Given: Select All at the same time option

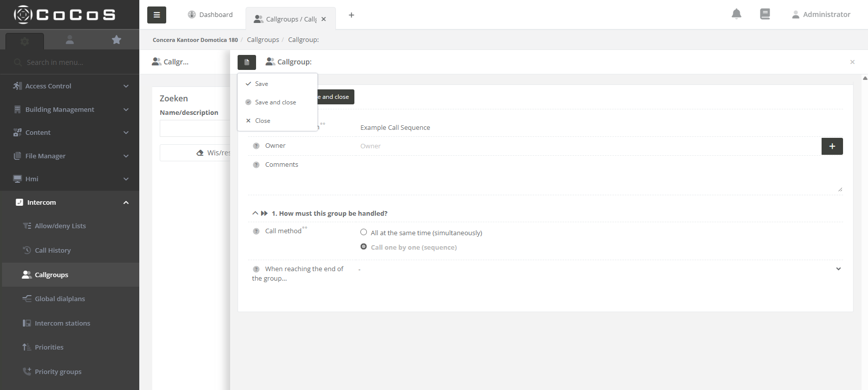Looking at the screenshot, I should (x=364, y=232).
